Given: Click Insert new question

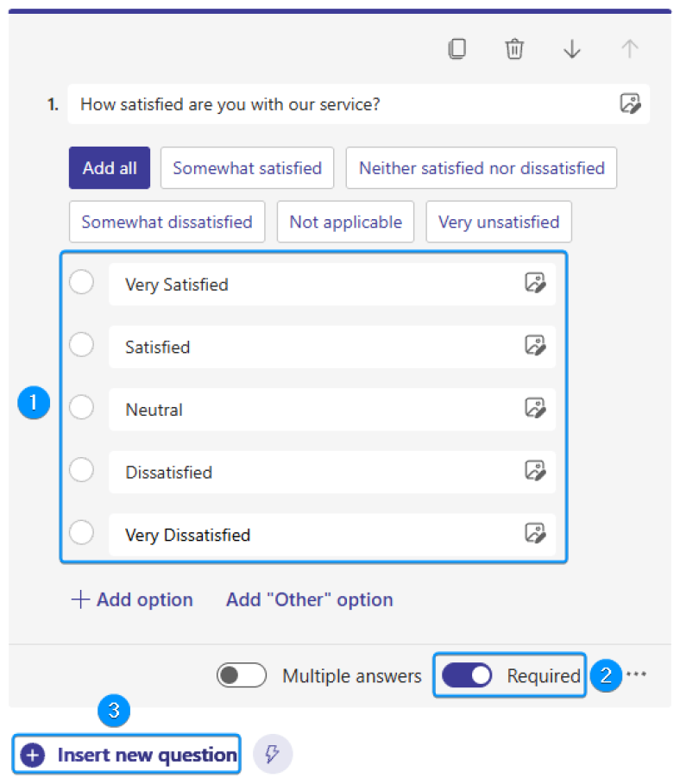Looking at the screenshot, I should [x=126, y=754].
